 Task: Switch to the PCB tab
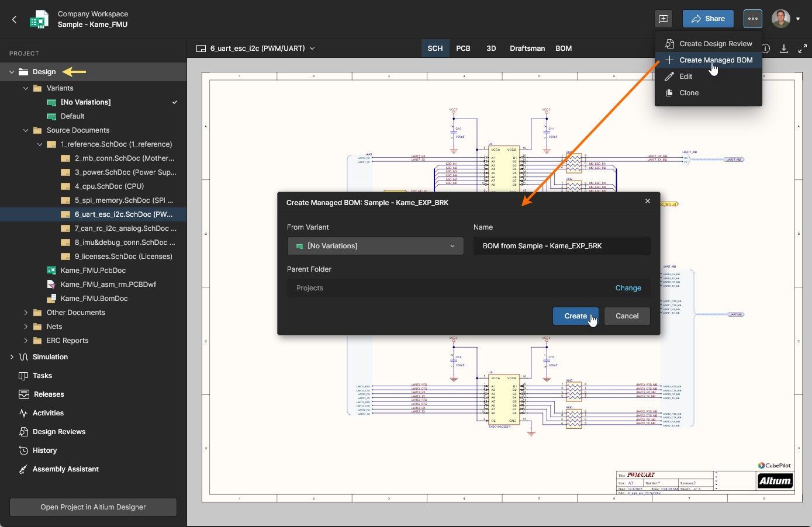[463, 48]
